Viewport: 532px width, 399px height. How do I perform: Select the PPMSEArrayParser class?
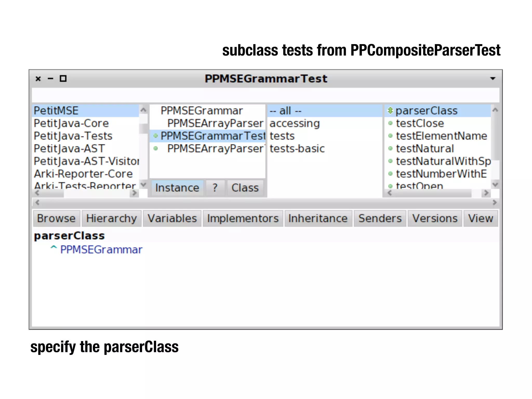[x=207, y=123]
